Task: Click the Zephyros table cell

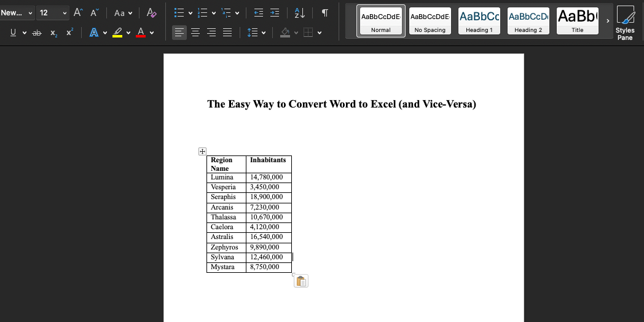Action: (226, 247)
